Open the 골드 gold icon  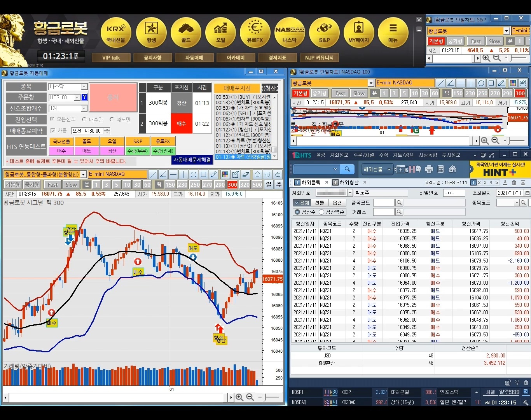point(186,33)
